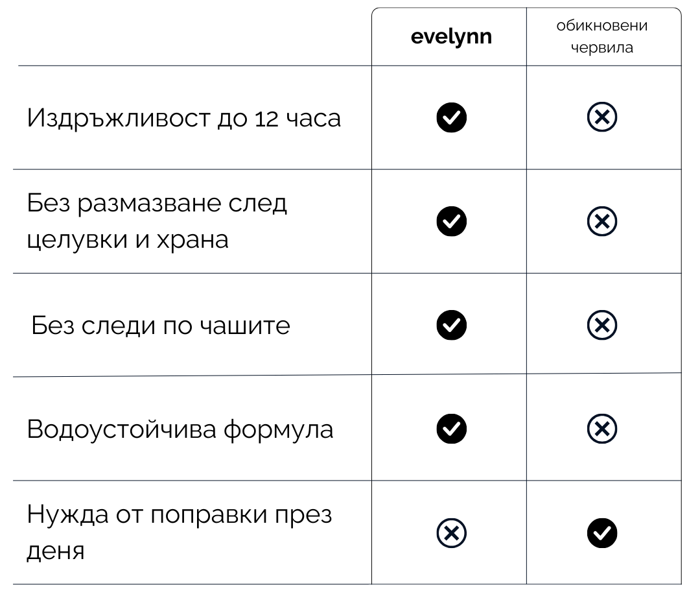Click the Нужда от поправки през деня text
The width and height of the screenshot is (700, 598).
click(179, 532)
